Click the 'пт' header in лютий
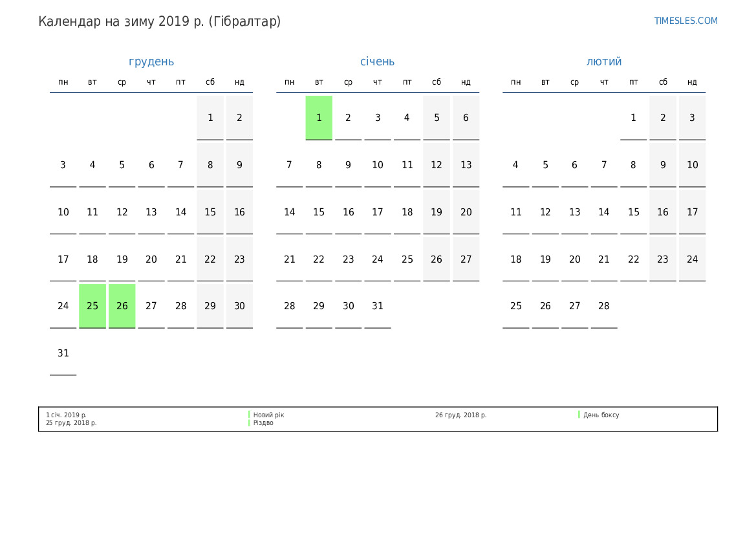Image resolution: width=756 pixels, height=535 pixels. [634, 82]
